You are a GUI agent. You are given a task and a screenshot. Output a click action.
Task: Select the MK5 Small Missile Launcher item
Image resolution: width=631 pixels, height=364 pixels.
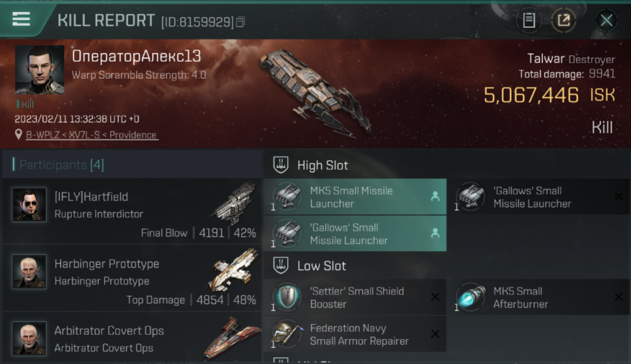point(355,197)
